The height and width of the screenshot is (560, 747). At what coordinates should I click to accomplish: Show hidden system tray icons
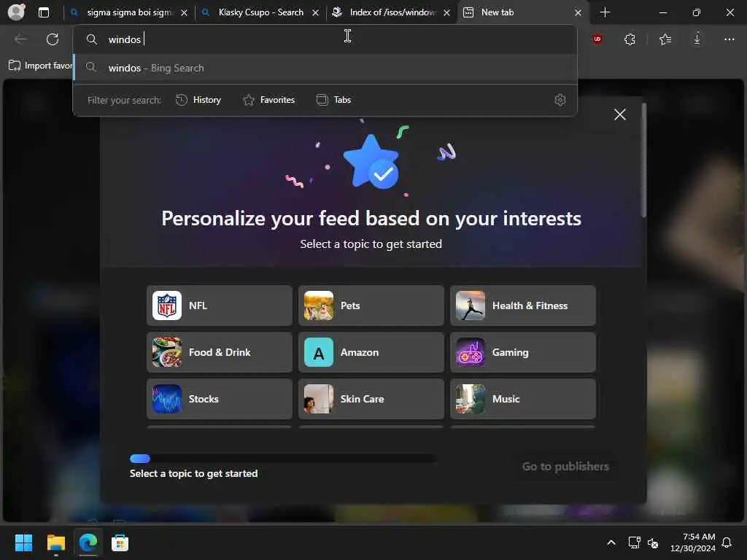click(x=611, y=542)
